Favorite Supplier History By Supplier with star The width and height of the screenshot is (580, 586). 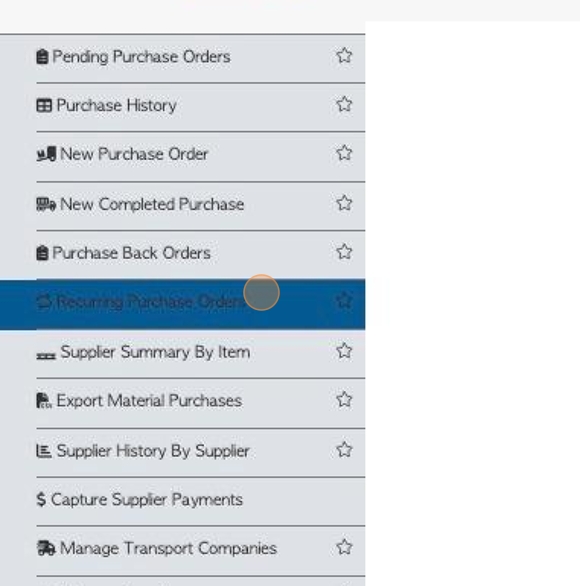pos(344,450)
